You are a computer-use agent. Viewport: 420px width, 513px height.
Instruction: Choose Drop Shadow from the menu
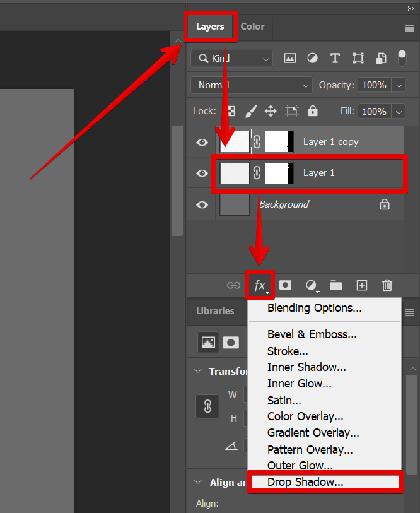(x=305, y=482)
